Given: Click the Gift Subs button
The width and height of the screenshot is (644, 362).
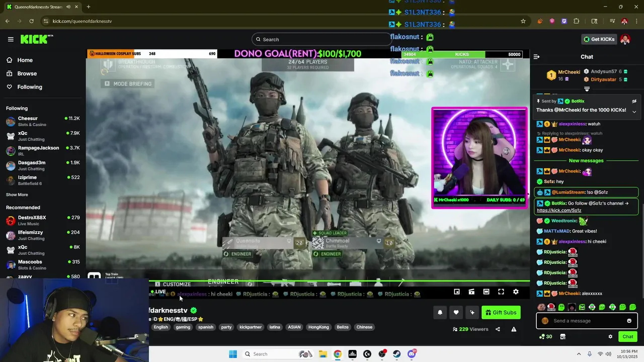Looking at the screenshot, I should 501,312.
